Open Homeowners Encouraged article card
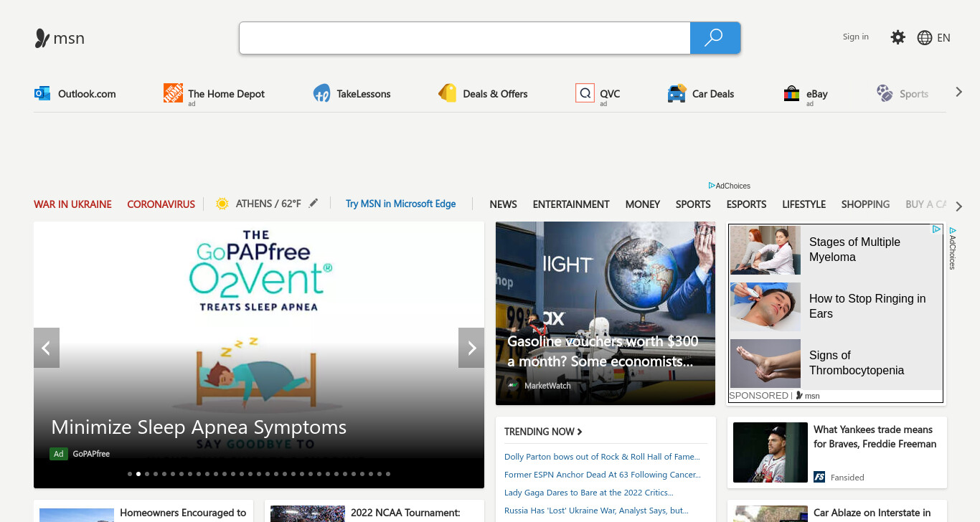The width and height of the screenshot is (980, 522). pos(143,511)
